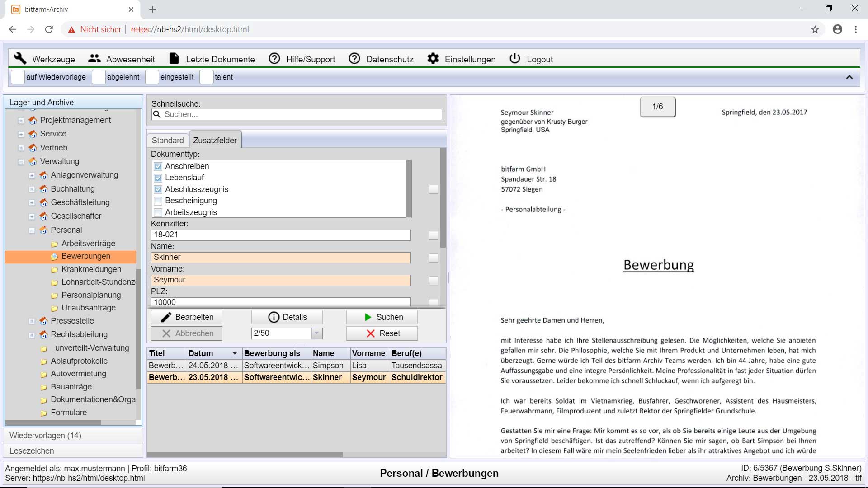Open the Datum column sort arrow
Screen dimensions: 868x488
tap(235, 353)
